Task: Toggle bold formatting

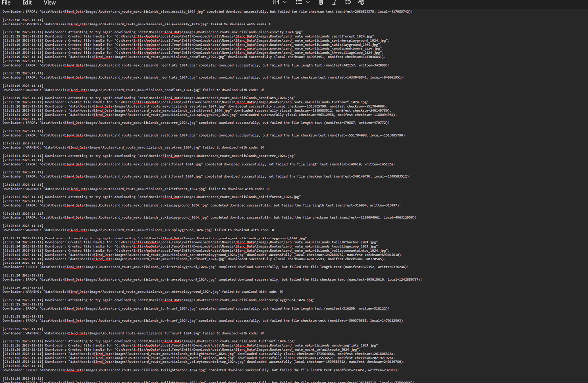Action: pyautogui.click(x=321, y=3)
